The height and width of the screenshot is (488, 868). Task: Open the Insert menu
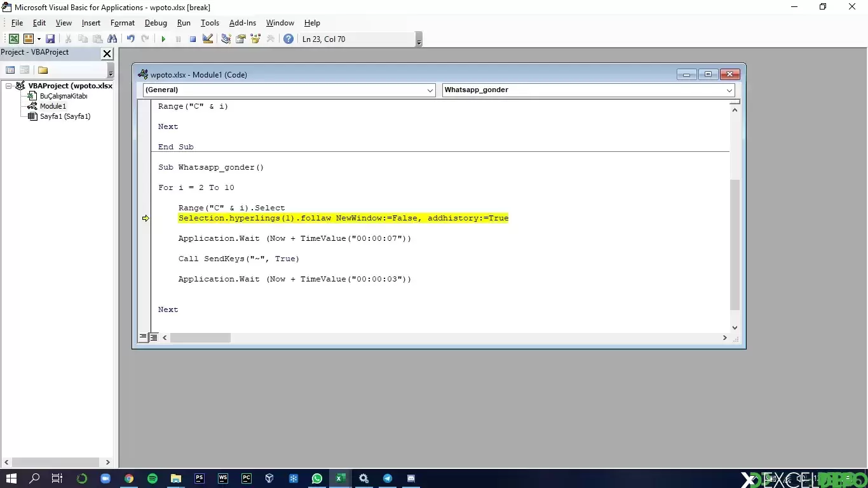point(91,23)
